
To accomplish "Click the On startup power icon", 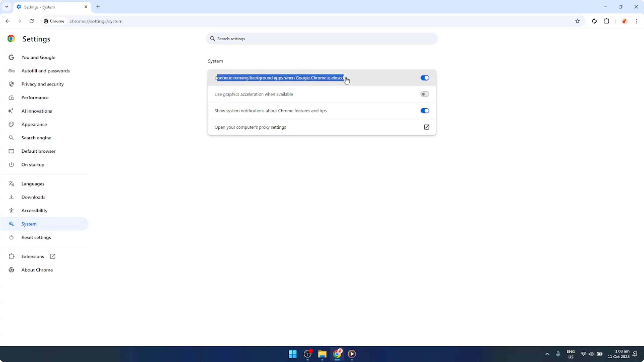I will coord(11,164).
